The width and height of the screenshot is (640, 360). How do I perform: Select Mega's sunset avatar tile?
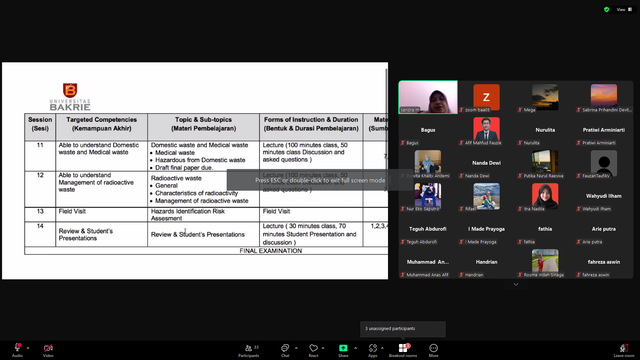(545, 97)
